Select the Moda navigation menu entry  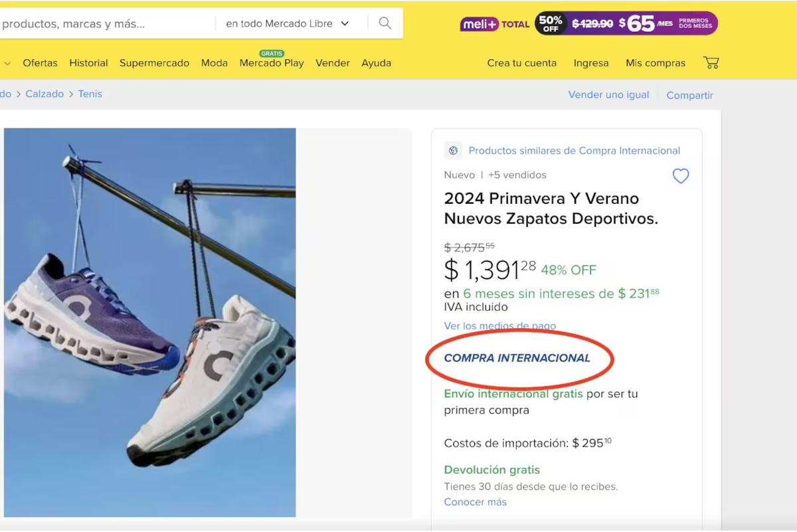point(214,62)
